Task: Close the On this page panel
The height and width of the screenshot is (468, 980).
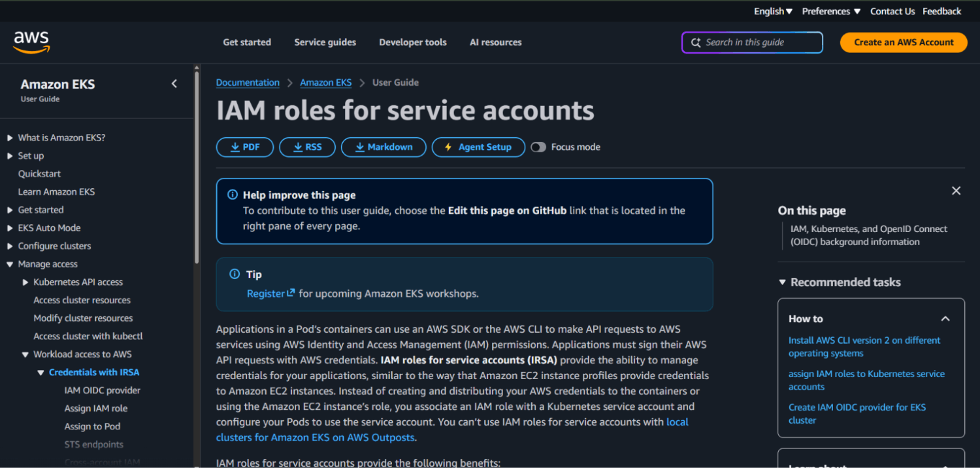Action: coord(956,191)
